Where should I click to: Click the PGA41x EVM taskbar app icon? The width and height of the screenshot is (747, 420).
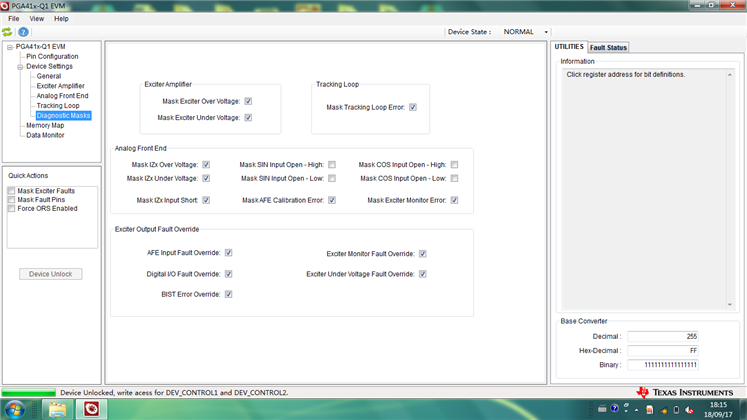click(x=91, y=410)
